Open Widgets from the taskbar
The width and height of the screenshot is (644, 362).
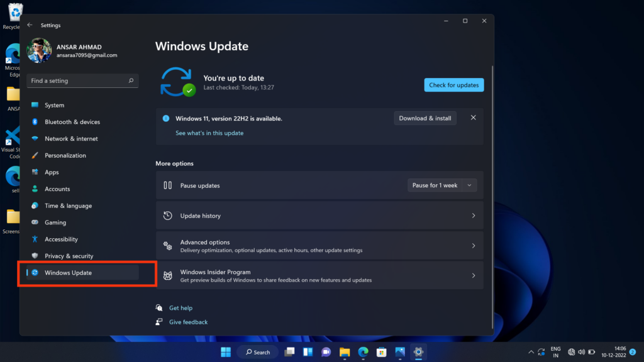tap(308, 352)
